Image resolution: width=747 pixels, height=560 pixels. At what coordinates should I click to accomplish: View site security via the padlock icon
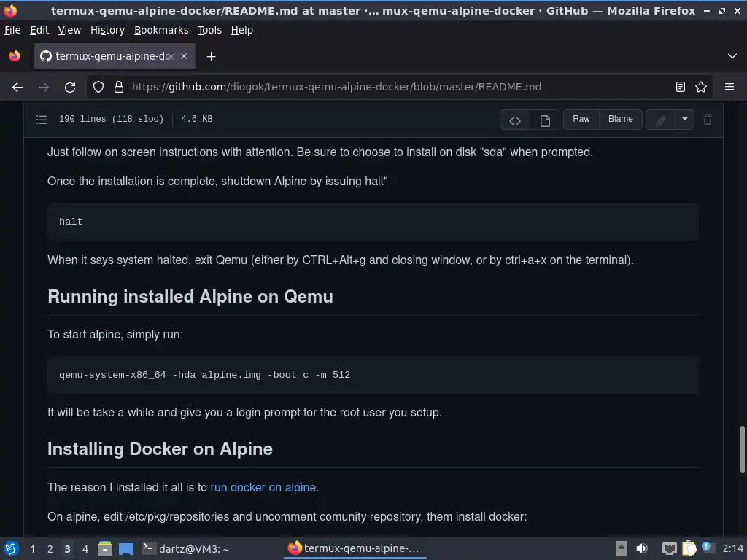pos(119,87)
